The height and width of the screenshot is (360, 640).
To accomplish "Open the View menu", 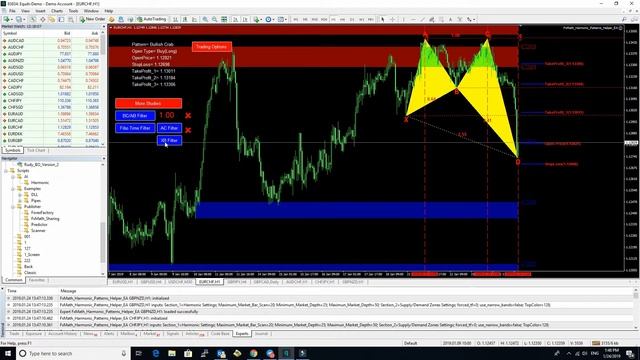I will click(25, 11).
